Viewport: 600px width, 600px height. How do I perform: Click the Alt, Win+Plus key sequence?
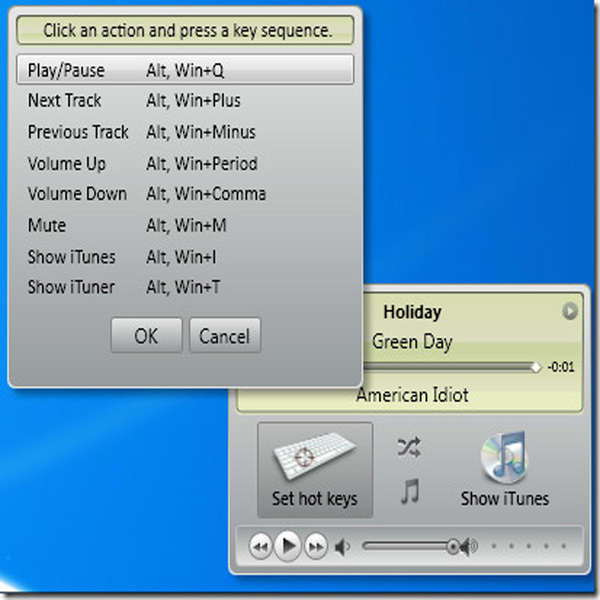pyautogui.click(x=193, y=101)
